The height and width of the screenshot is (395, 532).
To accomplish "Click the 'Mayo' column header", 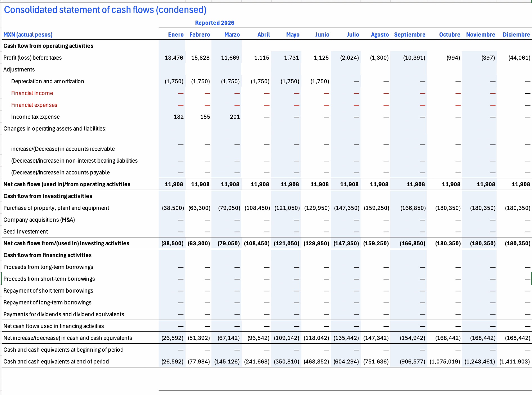I will click(293, 35).
